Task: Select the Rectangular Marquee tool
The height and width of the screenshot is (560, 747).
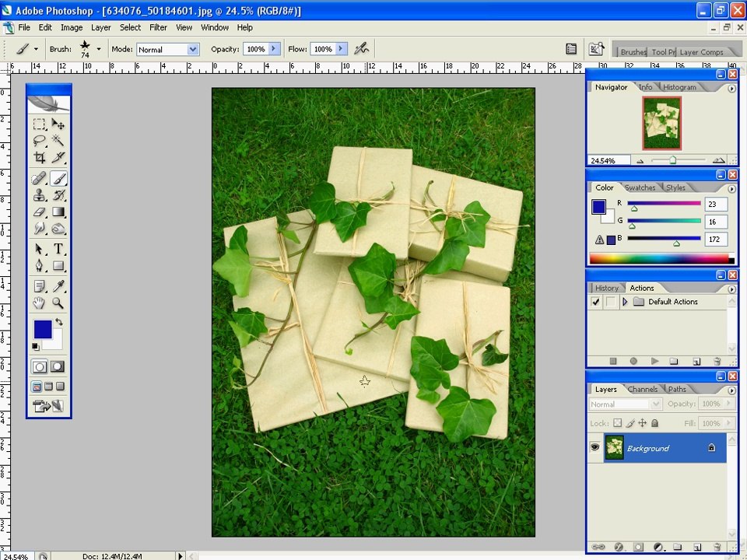Action: pos(39,124)
